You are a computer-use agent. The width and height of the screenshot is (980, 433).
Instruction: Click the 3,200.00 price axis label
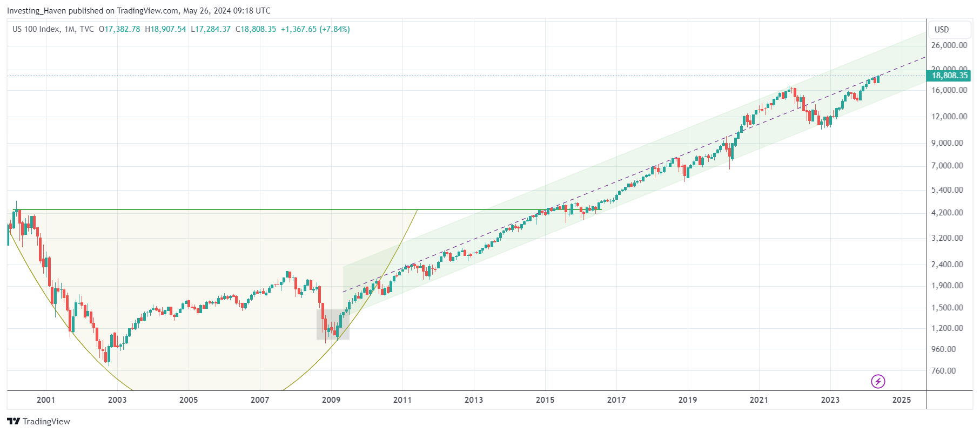click(x=947, y=238)
